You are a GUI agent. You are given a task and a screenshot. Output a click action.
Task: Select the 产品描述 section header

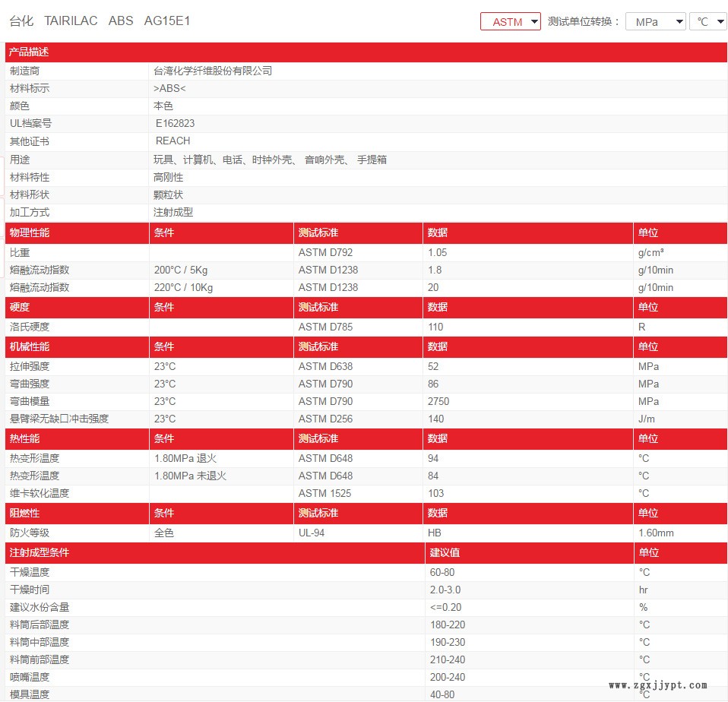point(29,52)
